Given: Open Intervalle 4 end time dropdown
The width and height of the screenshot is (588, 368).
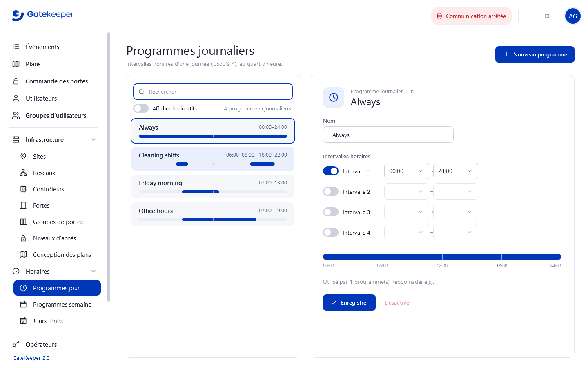Looking at the screenshot, I should [456, 232].
